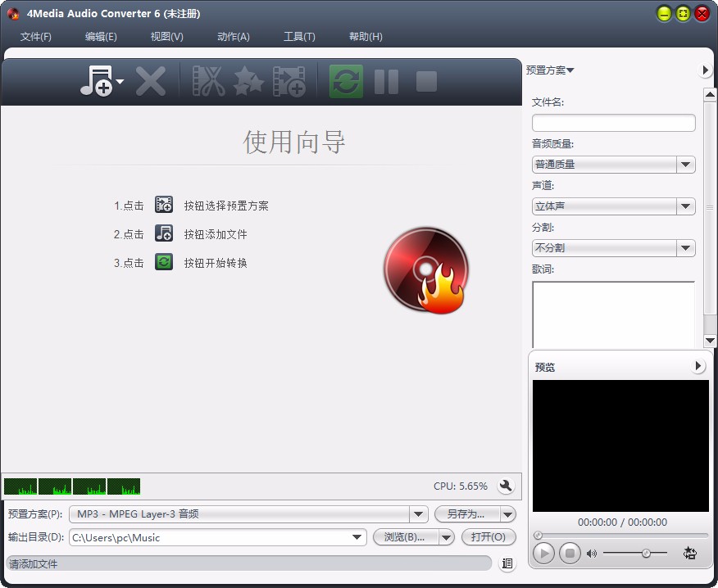Stop conversion with the stop icon
Screen dimensions: 718x588
coord(425,82)
